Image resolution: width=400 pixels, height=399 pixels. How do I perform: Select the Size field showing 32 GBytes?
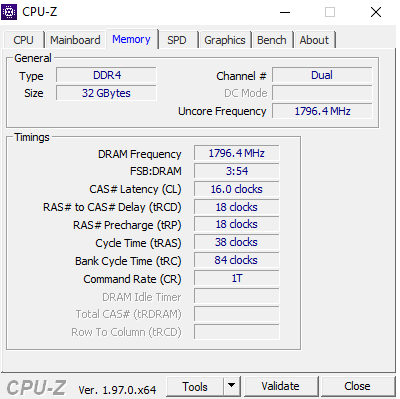[106, 93]
